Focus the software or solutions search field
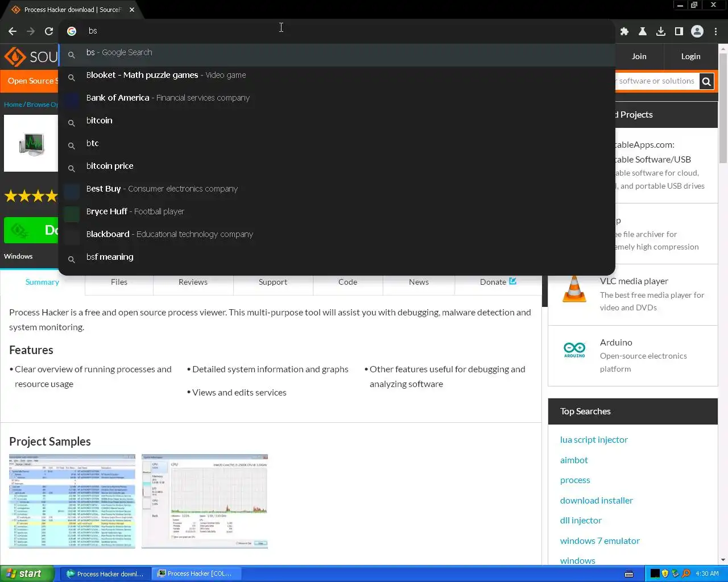Viewport: 728px width, 582px height. point(656,81)
